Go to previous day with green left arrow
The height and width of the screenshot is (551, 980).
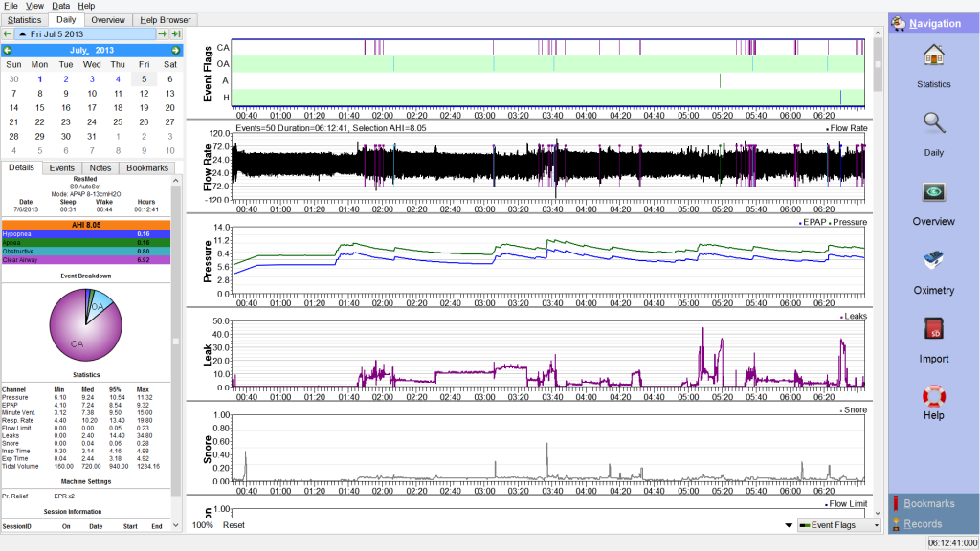[x=8, y=34]
